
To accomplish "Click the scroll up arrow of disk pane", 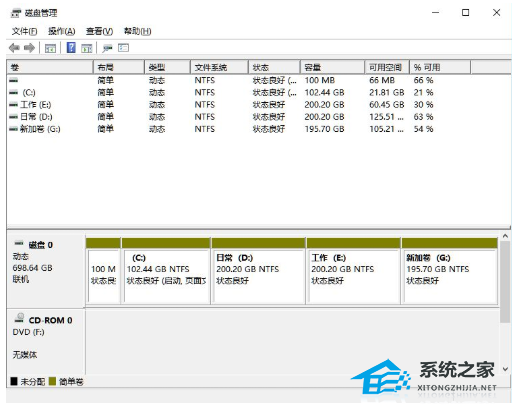I will 505,236.
